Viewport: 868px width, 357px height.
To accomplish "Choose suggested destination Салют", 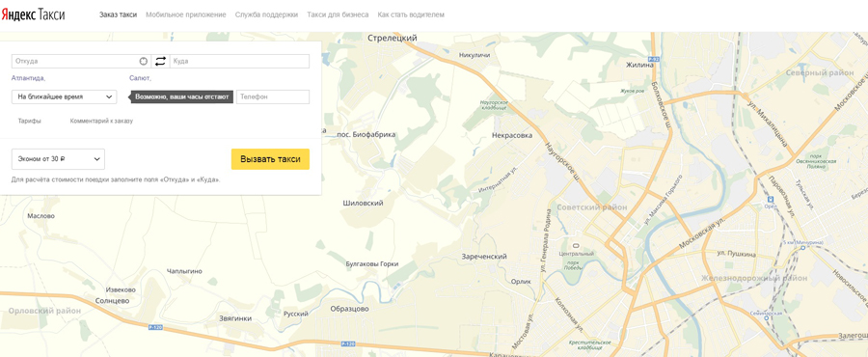I will tap(140, 78).
